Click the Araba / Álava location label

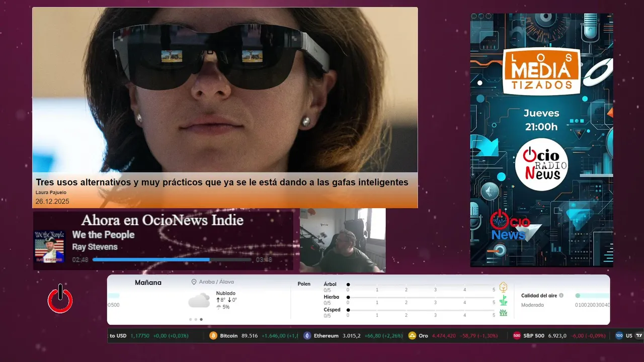216,282
